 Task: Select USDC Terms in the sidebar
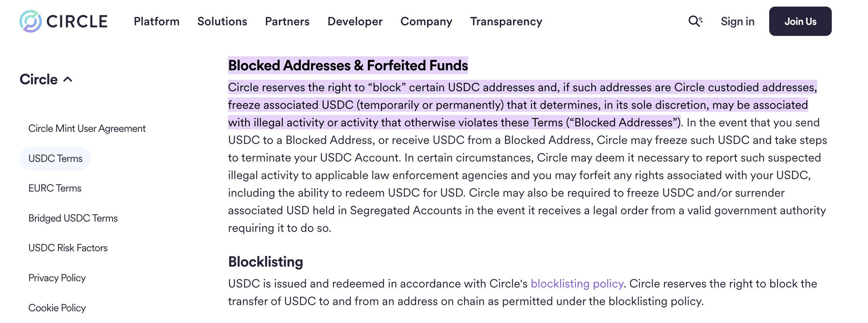click(55, 159)
